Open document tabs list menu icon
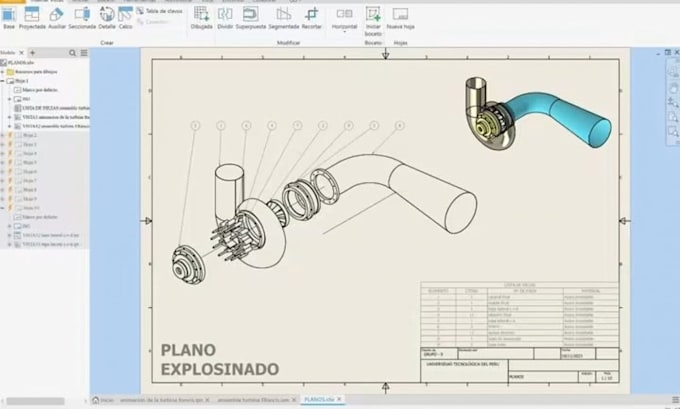 pyautogui.click(x=675, y=400)
